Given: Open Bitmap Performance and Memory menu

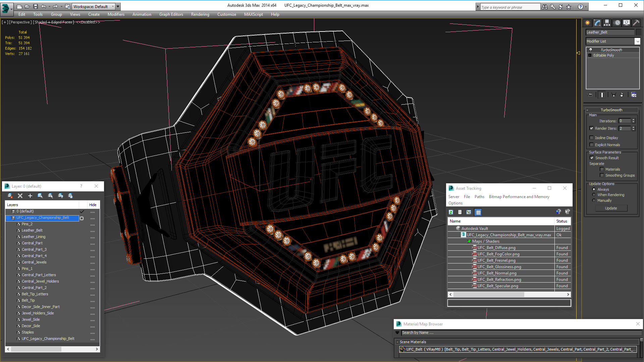Looking at the screenshot, I should pos(519,197).
